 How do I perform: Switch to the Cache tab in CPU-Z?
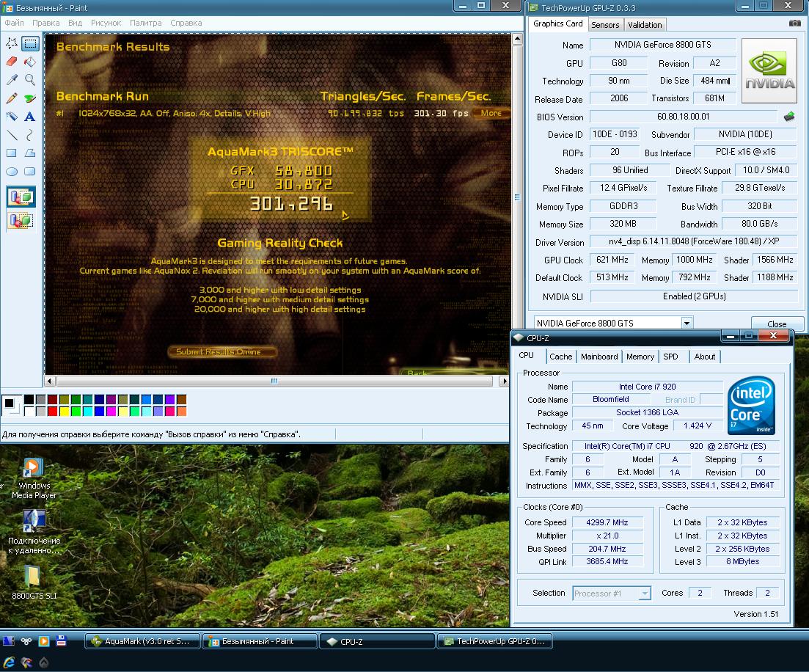[561, 357]
